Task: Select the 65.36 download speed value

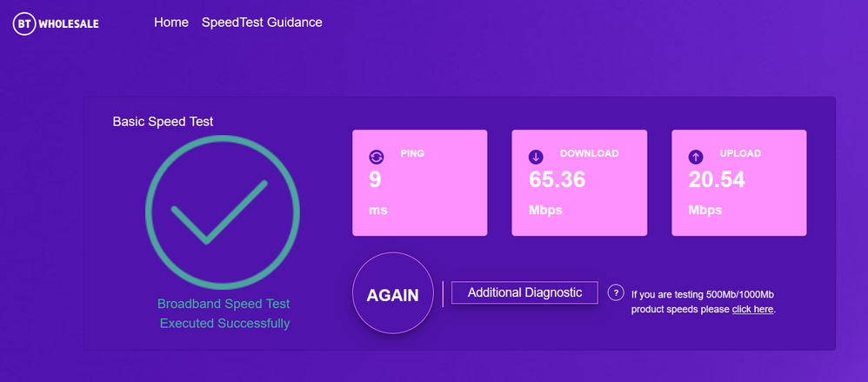Action: 558,180
